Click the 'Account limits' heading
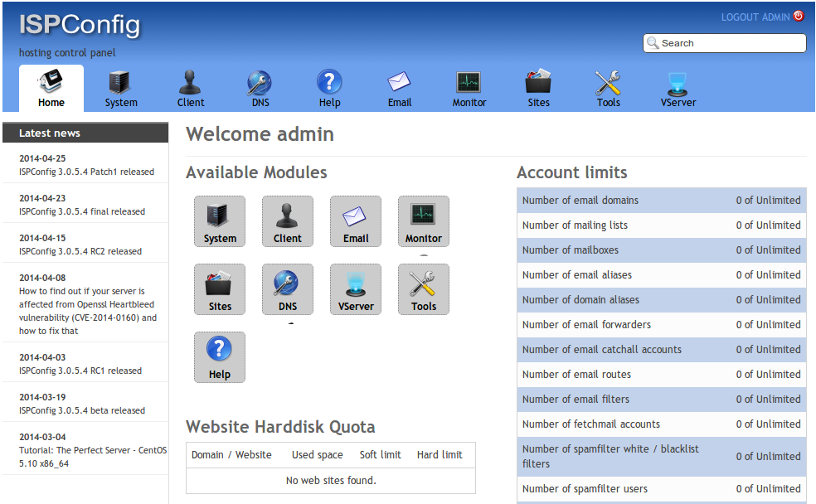The image size is (816, 504). point(572,172)
